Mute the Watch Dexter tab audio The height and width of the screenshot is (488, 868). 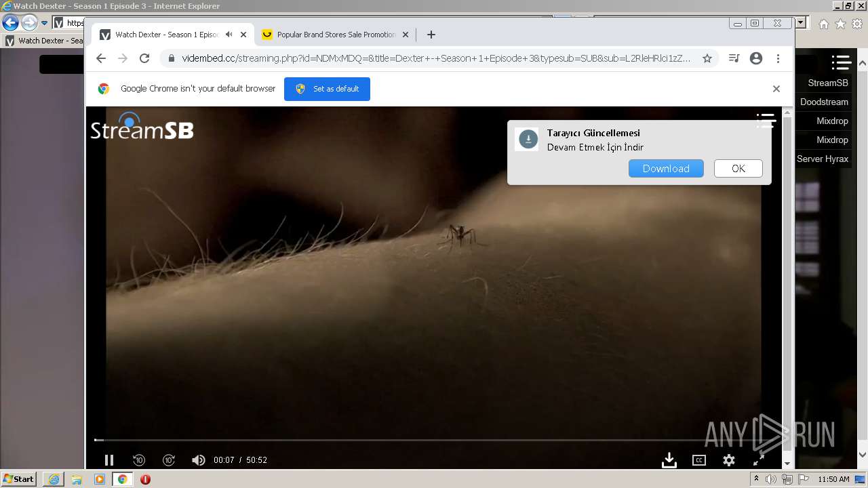229,35
